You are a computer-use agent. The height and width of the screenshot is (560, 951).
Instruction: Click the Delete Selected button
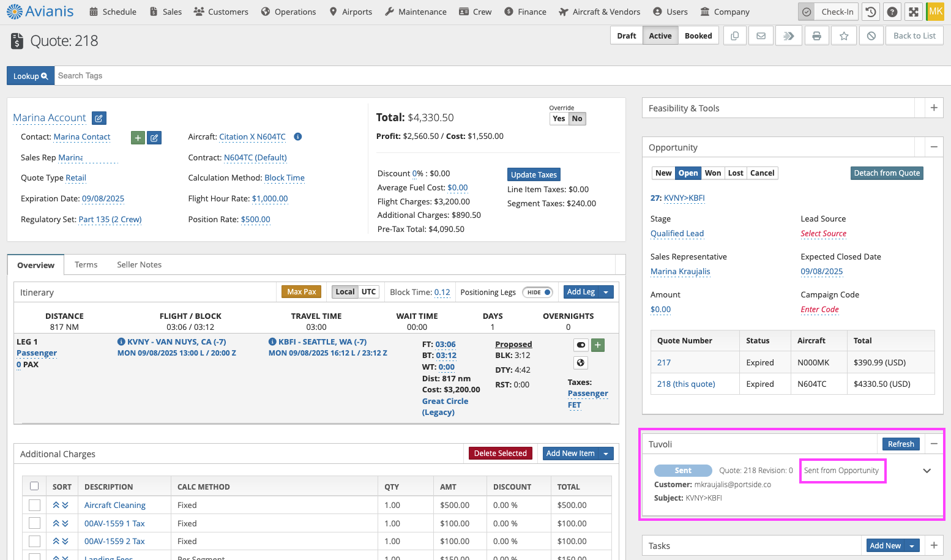(500, 454)
